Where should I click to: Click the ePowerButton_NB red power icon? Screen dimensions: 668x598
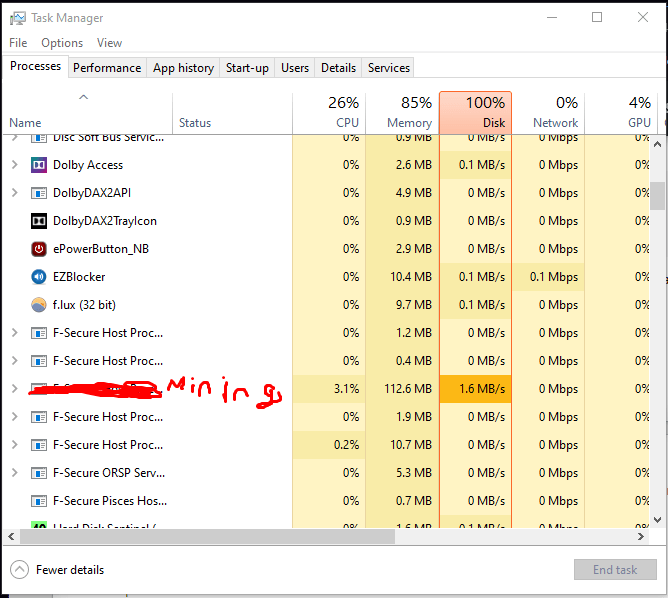[39, 249]
